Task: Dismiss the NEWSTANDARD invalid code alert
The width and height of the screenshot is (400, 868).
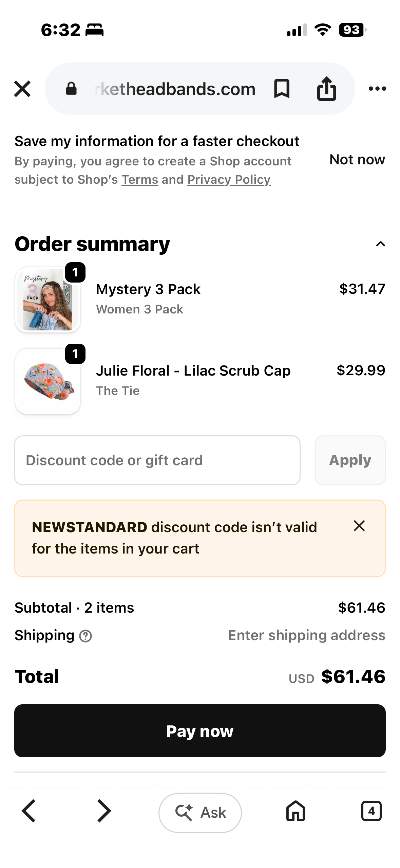Action: (x=359, y=526)
